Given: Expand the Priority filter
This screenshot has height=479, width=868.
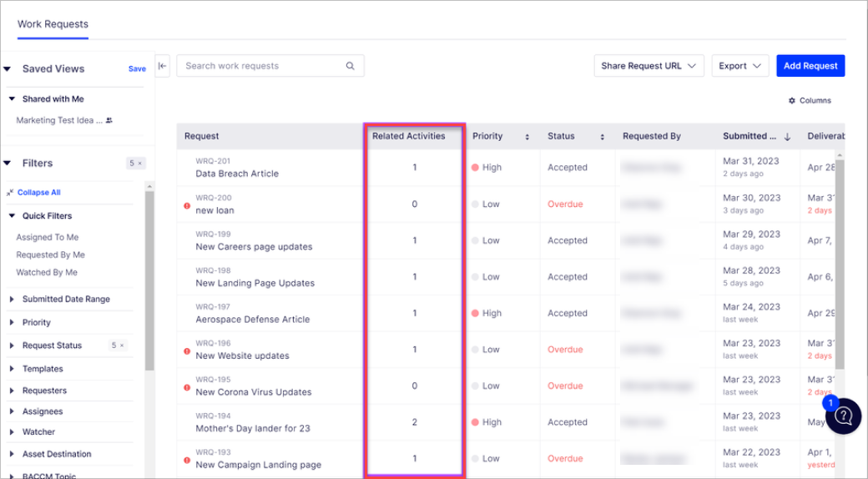Looking at the screenshot, I should pyautogui.click(x=12, y=322).
